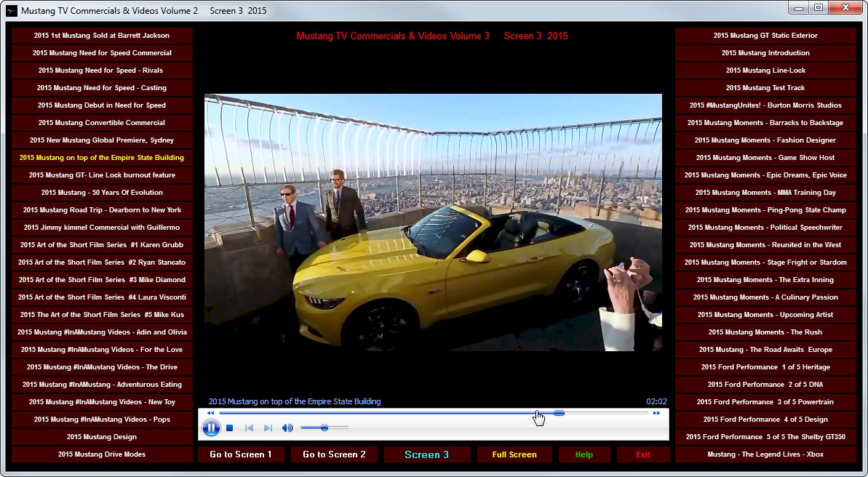
Task: Select the Screen 3 button
Action: [x=427, y=454]
